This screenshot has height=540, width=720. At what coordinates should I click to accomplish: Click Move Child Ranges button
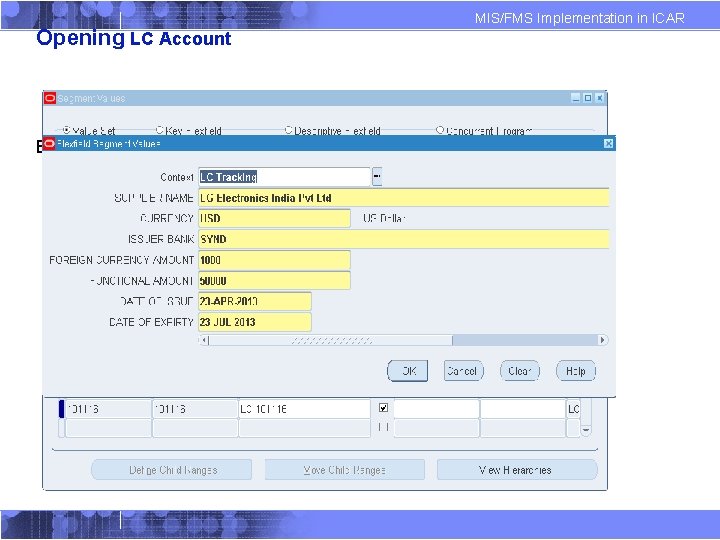point(344,470)
